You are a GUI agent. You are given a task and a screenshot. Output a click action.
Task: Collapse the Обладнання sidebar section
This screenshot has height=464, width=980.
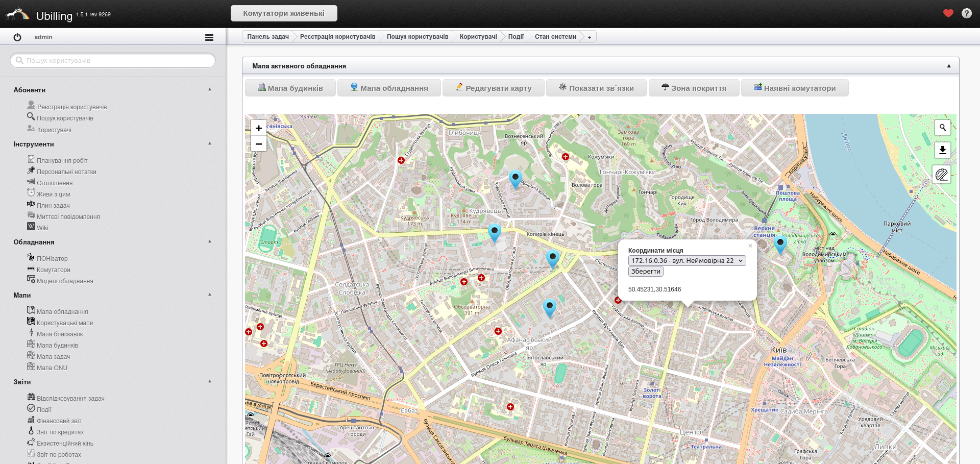coord(210,242)
